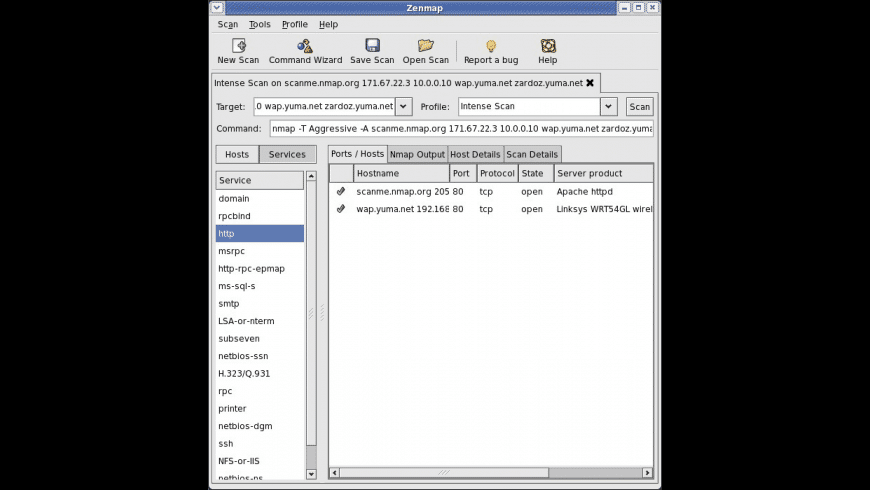The height and width of the screenshot is (490, 870).
Task: Click check icon of scanme.nmap.org row
Action: (x=341, y=191)
